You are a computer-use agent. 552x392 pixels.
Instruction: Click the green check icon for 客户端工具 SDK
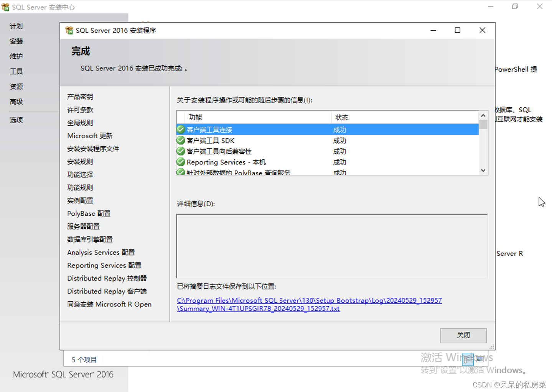(x=181, y=140)
